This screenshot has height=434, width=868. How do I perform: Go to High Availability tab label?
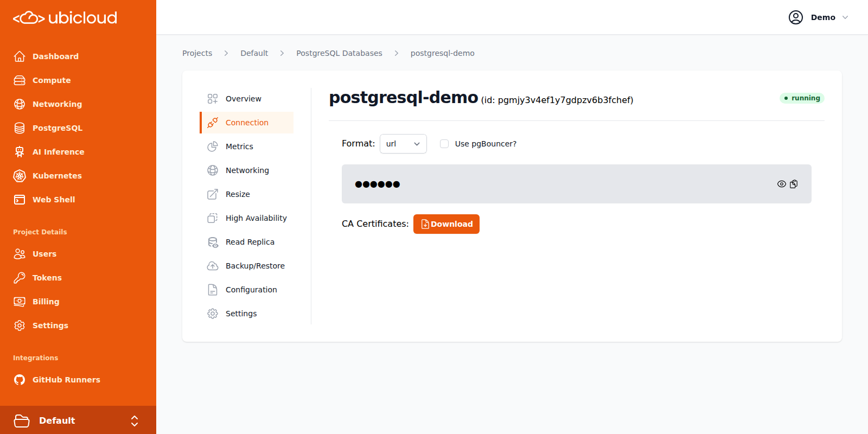(256, 218)
